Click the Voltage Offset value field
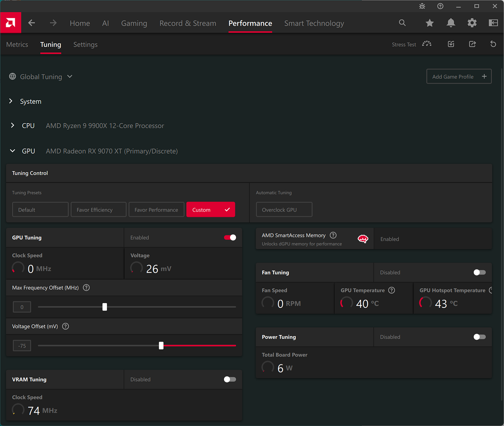504x426 pixels. coord(22,346)
